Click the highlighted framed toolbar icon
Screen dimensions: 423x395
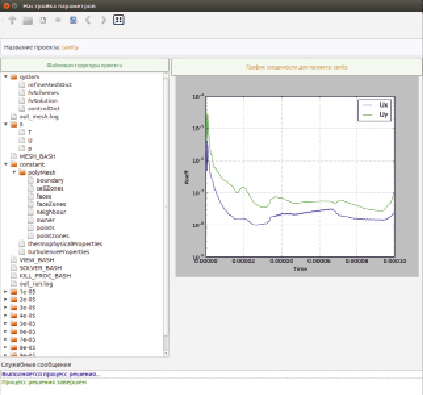click(x=119, y=20)
